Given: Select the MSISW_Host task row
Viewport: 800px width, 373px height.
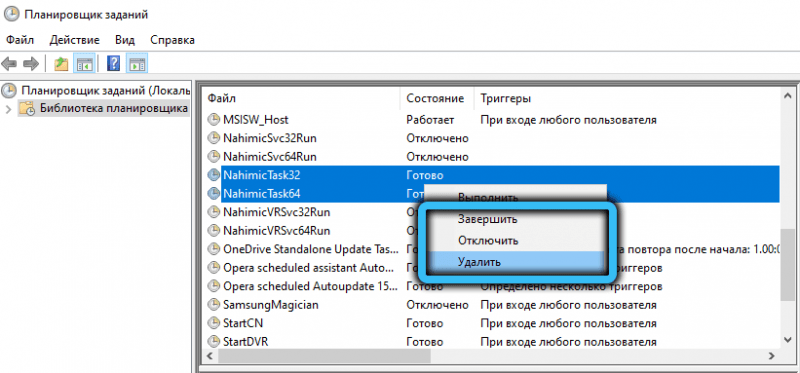Looking at the screenshot, I should click(x=492, y=120).
